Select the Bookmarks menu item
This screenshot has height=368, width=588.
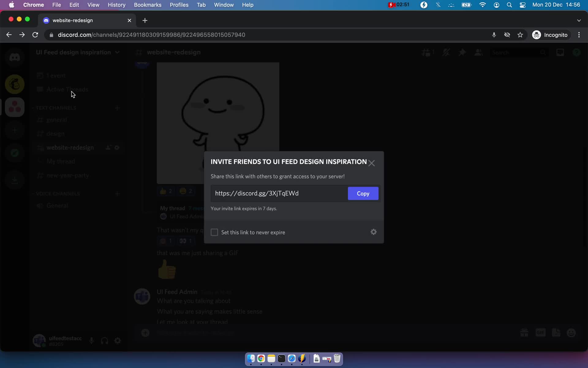[x=148, y=5]
